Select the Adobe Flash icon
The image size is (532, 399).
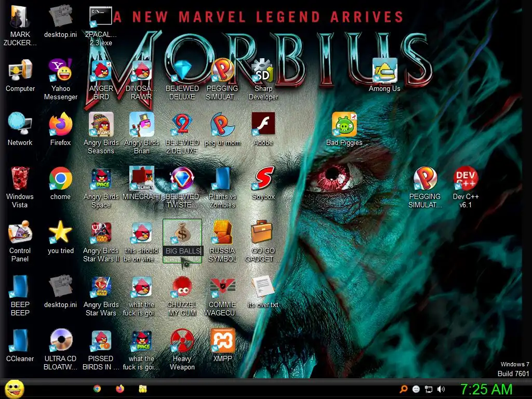(x=263, y=124)
